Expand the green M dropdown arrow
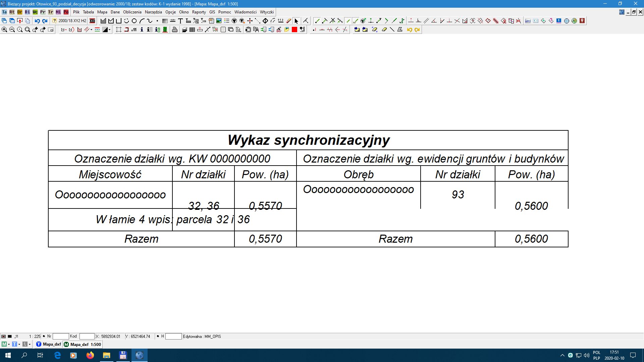Screen dimensions: 644x362 [x=9, y=344]
